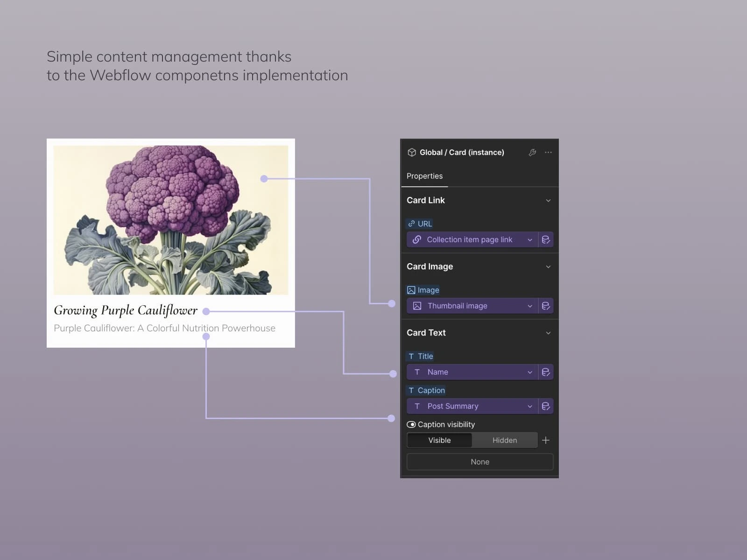Click the T icon on the Caption field
Viewport: 747px width, 560px height.
point(411,390)
